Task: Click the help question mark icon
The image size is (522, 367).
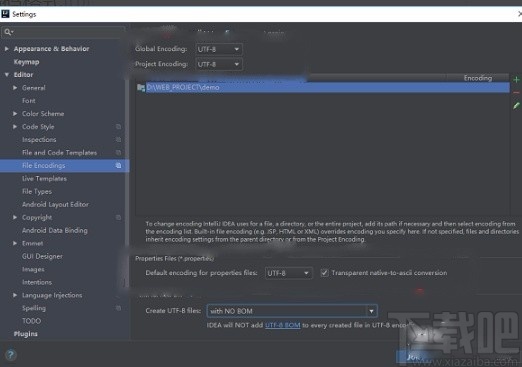Action: click(10, 355)
